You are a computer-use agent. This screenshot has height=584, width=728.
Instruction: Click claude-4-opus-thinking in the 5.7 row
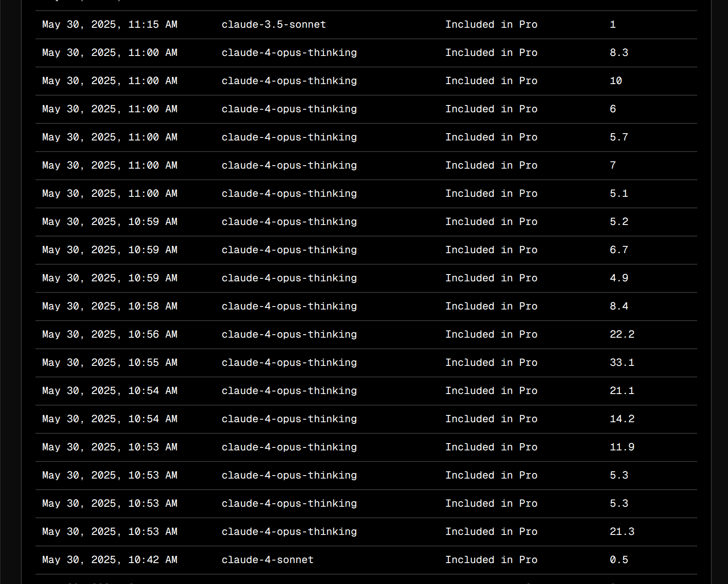pyautogui.click(x=289, y=137)
